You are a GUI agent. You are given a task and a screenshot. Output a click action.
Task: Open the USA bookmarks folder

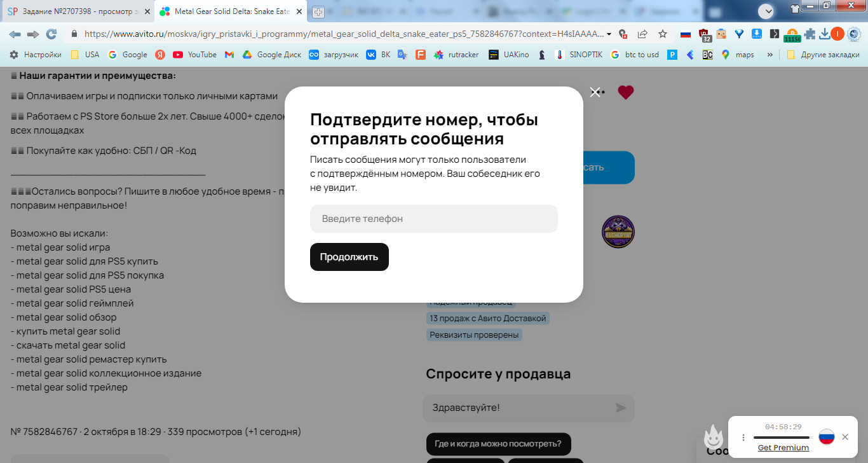(x=85, y=55)
